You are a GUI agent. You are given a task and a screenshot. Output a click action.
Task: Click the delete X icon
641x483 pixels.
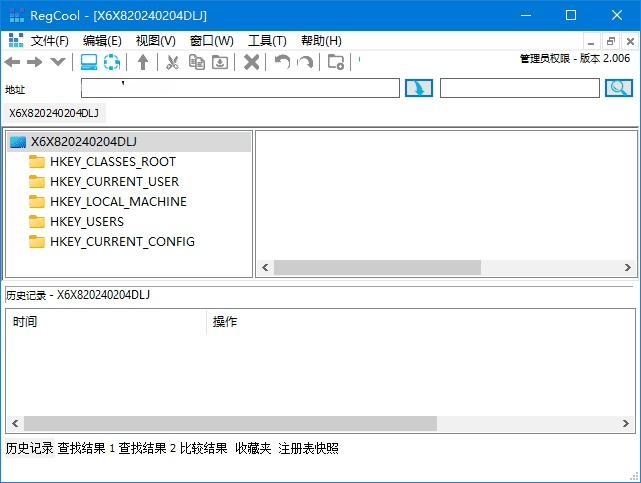[252, 62]
